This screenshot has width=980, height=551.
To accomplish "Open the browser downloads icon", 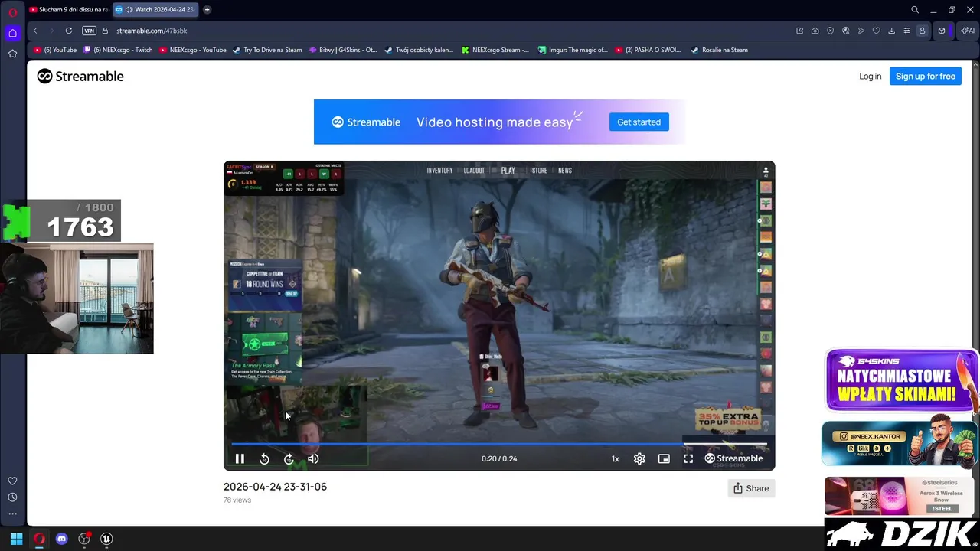I will (x=892, y=31).
